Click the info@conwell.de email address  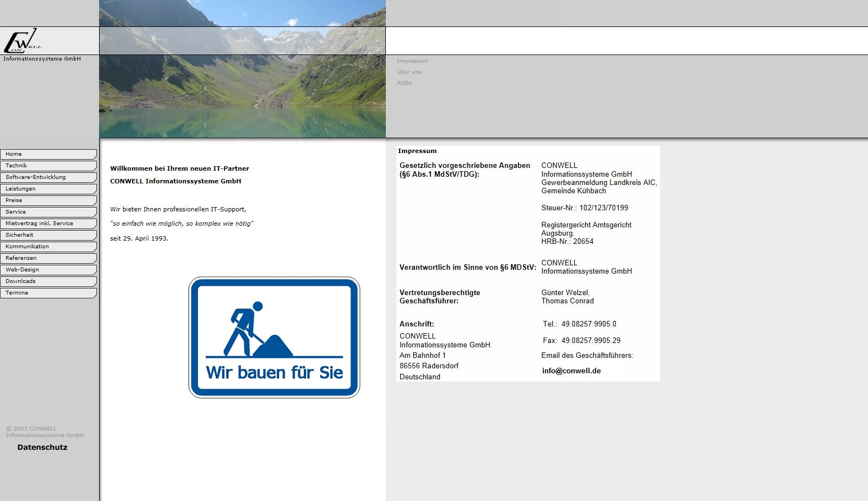tap(571, 371)
